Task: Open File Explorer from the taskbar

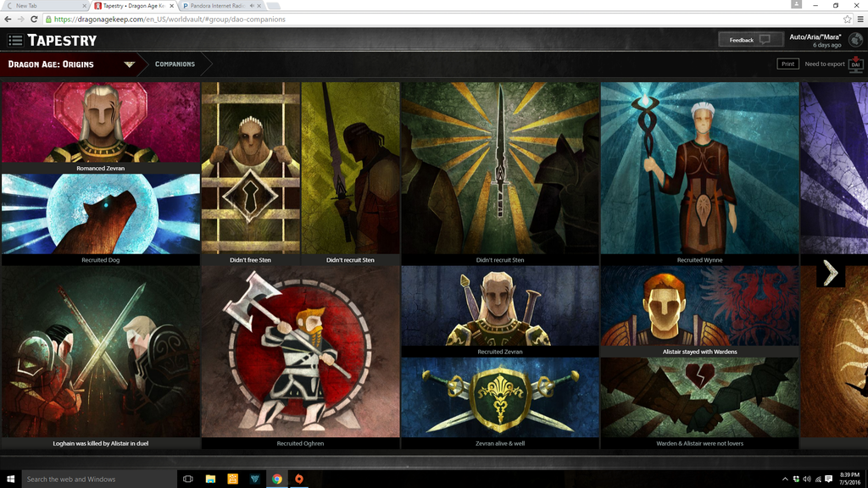Action: tap(210, 479)
